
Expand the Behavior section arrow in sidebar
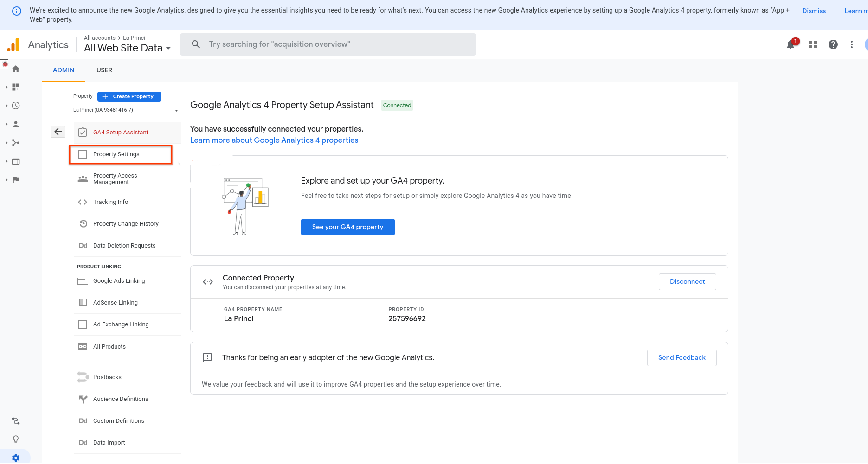point(6,161)
